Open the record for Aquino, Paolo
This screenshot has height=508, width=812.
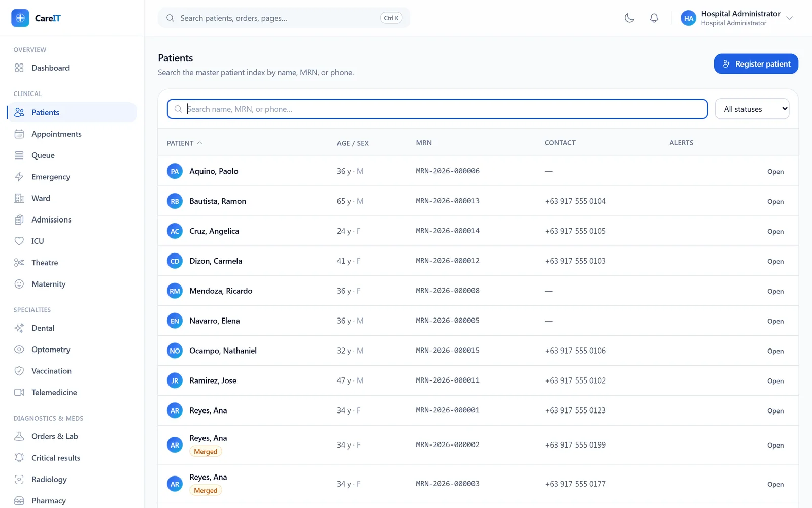pos(775,172)
